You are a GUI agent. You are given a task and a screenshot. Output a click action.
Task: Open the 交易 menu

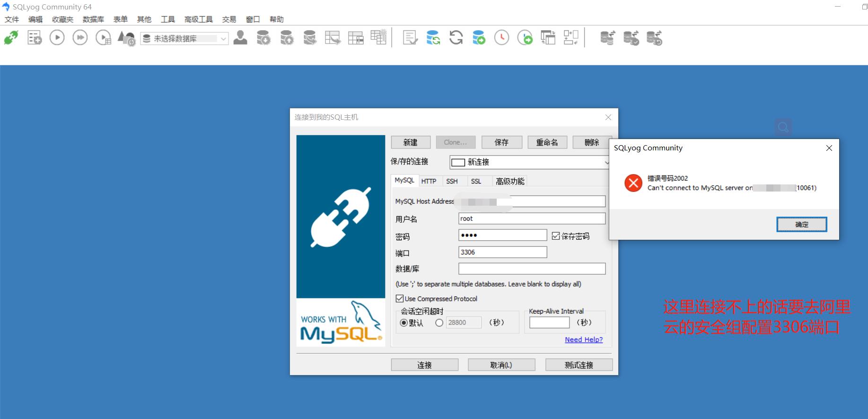point(229,19)
